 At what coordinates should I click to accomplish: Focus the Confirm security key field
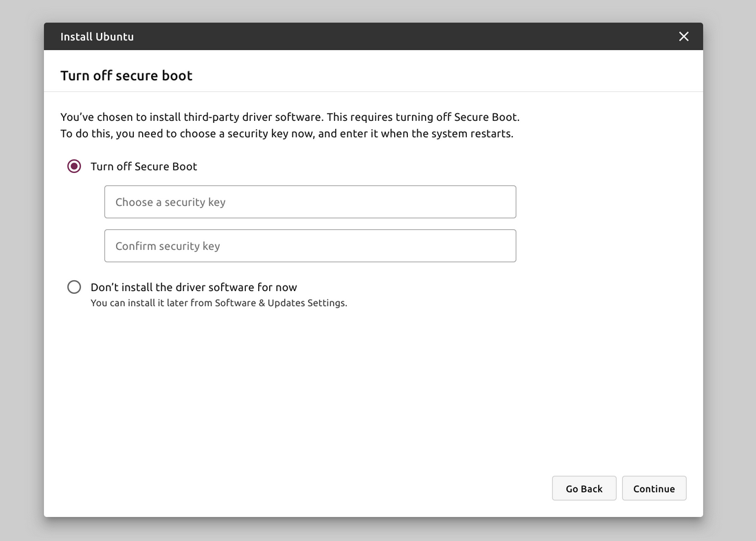pyautogui.click(x=310, y=246)
